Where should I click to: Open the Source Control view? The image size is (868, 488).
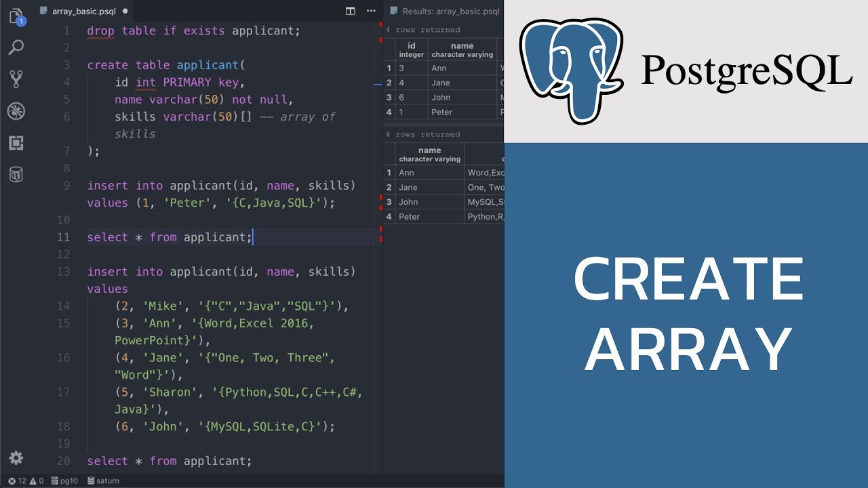pyautogui.click(x=16, y=79)
